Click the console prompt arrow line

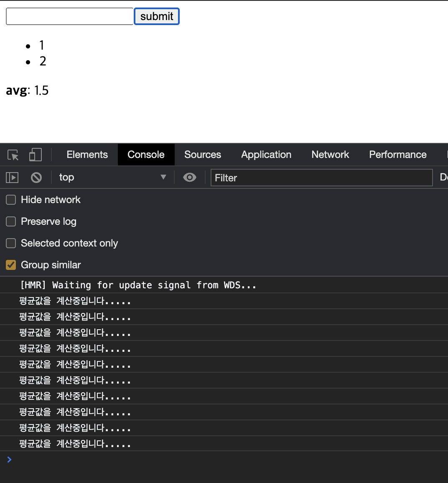click(224, 460)
